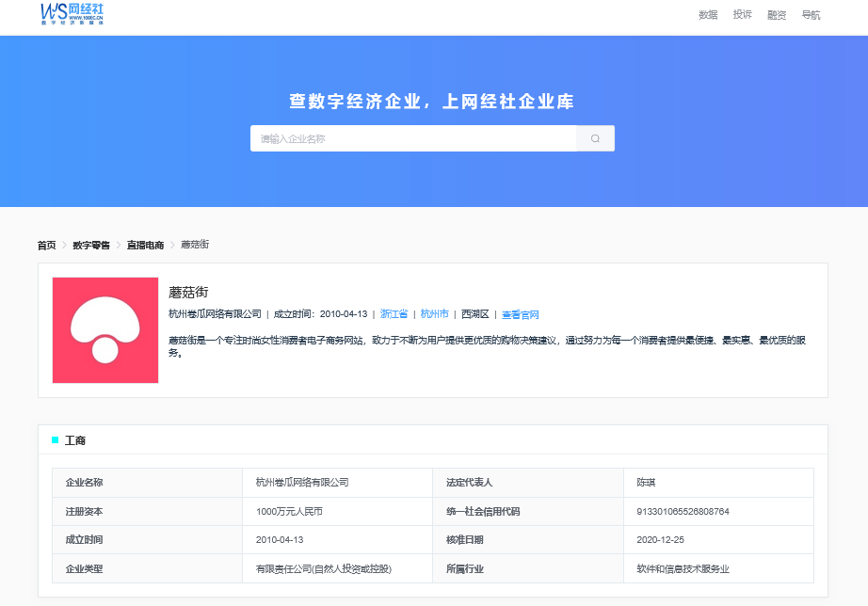Open the 浙江省 province link

coord(394,313)
